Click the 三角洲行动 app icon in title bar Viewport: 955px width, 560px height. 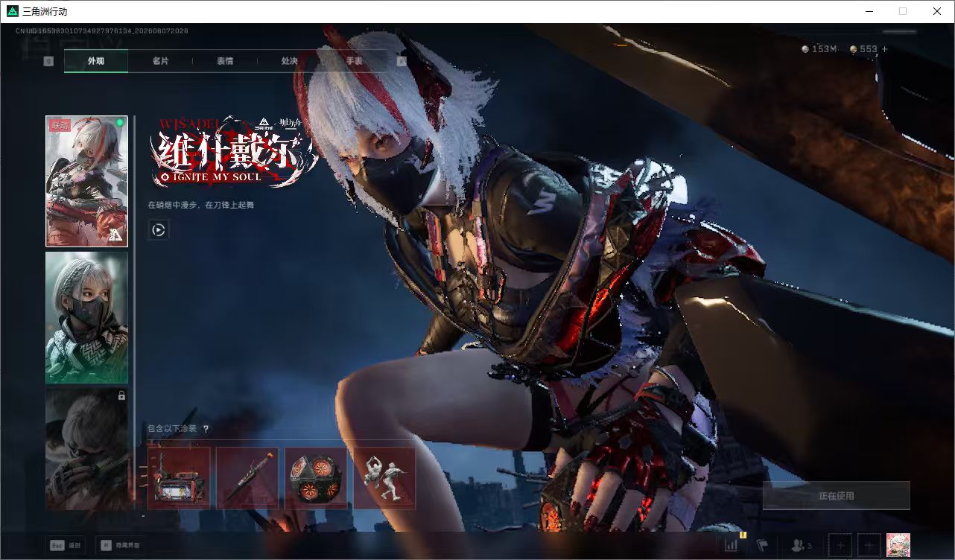click(x=13, y=11)
